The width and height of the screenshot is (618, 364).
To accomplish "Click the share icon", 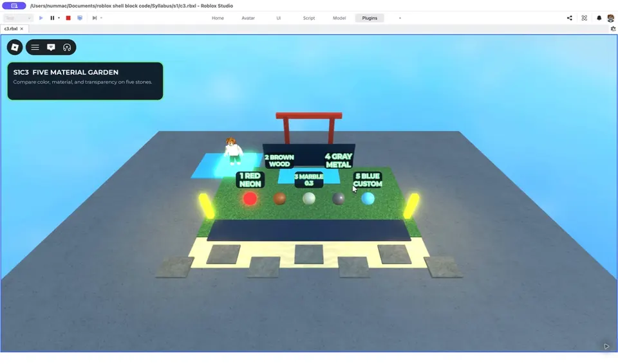I will [570, 18].
